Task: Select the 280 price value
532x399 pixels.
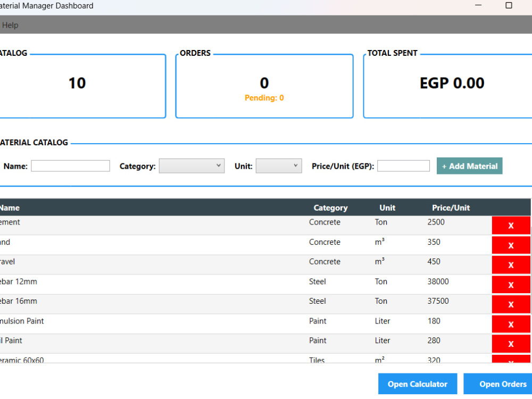Action: coord(434,340)
